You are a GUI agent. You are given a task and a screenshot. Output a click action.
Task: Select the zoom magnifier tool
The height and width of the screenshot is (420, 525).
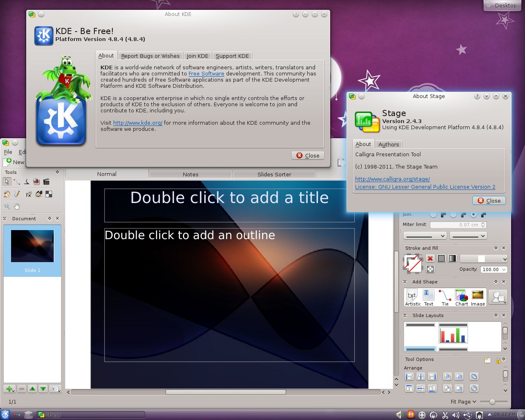coord(7,206)
